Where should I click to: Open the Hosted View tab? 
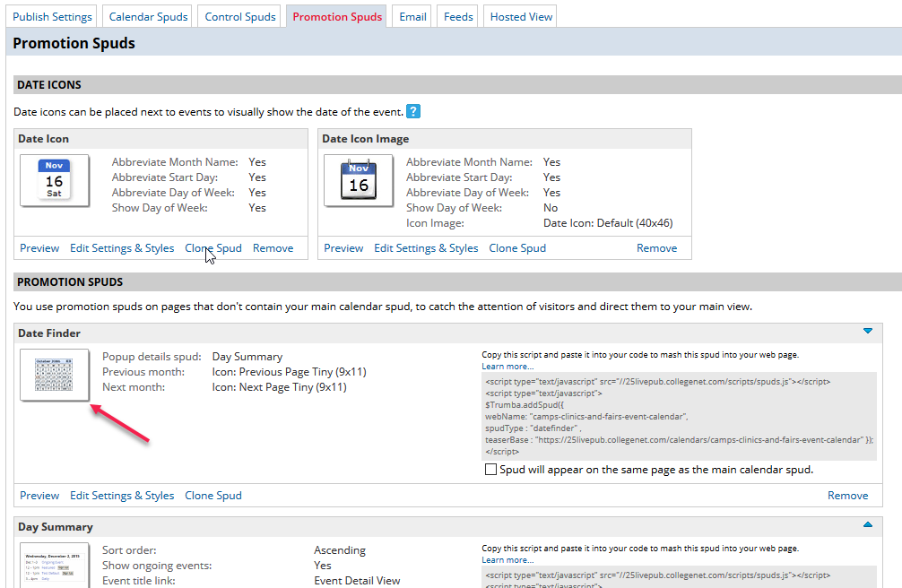tap(521, 17)
